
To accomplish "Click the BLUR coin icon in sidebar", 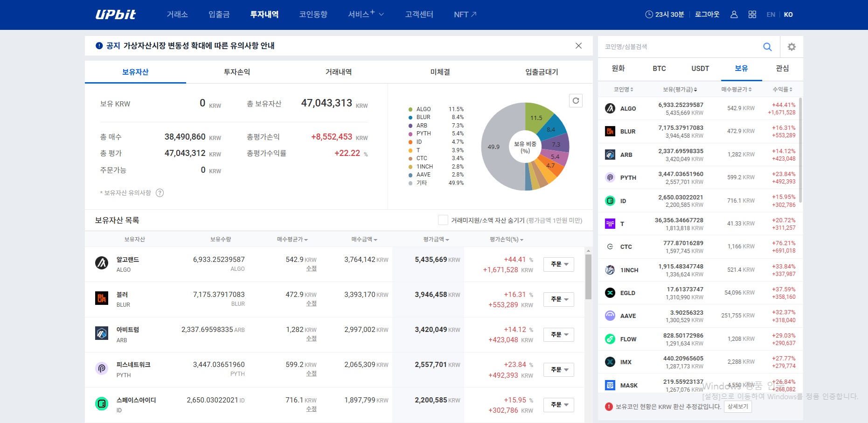I will tap(610, 131).
